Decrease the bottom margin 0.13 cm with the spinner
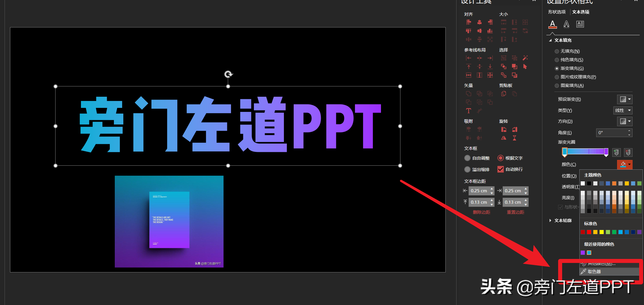Image resolution: width=644 pixels, height=305 pixels. coord(526,204)
